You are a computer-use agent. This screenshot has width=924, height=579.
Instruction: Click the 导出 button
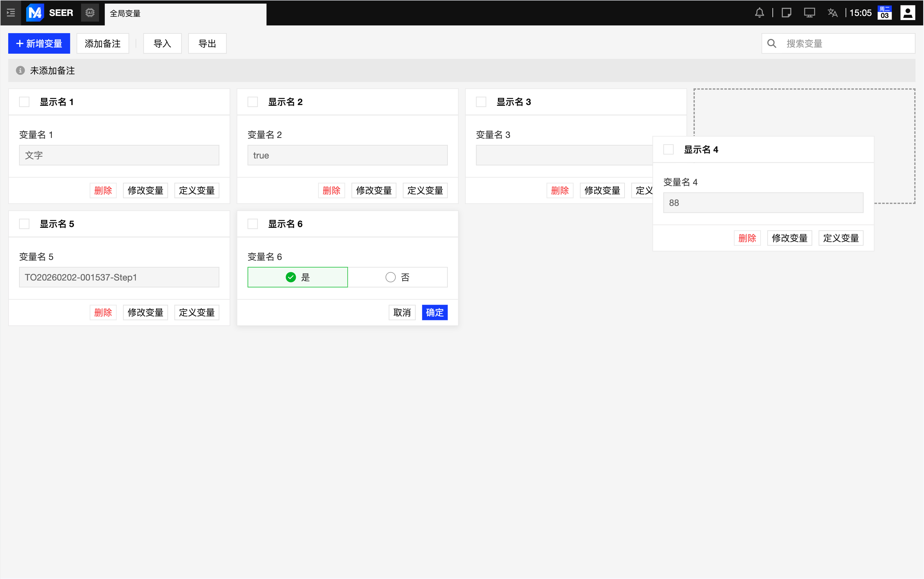click(207, 44)
